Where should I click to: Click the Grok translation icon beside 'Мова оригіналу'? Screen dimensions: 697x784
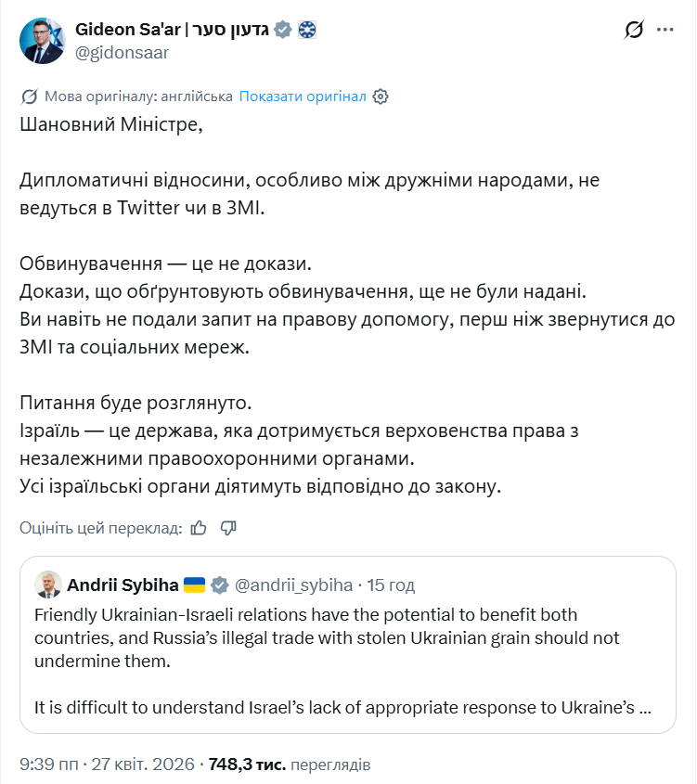pos(28,96)
